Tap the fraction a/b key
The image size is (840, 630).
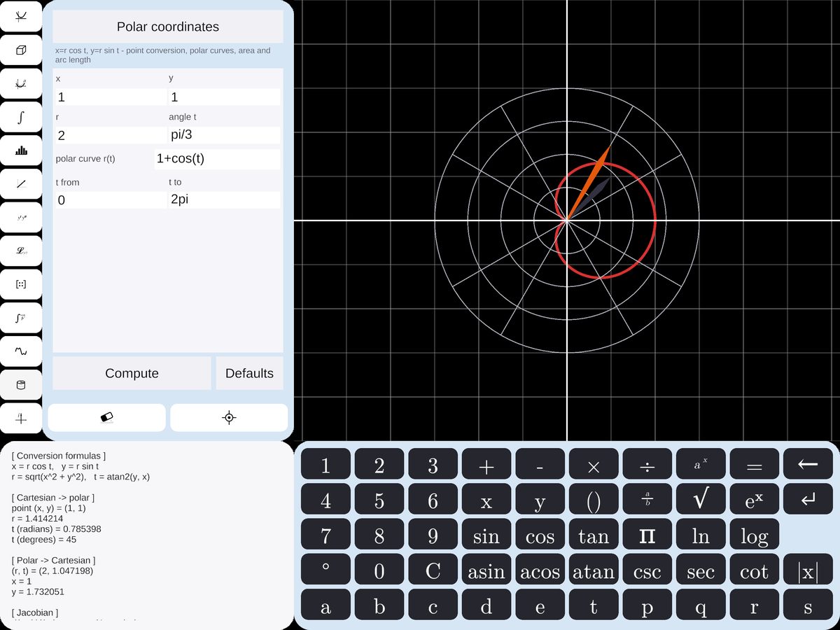coord(647,500)
